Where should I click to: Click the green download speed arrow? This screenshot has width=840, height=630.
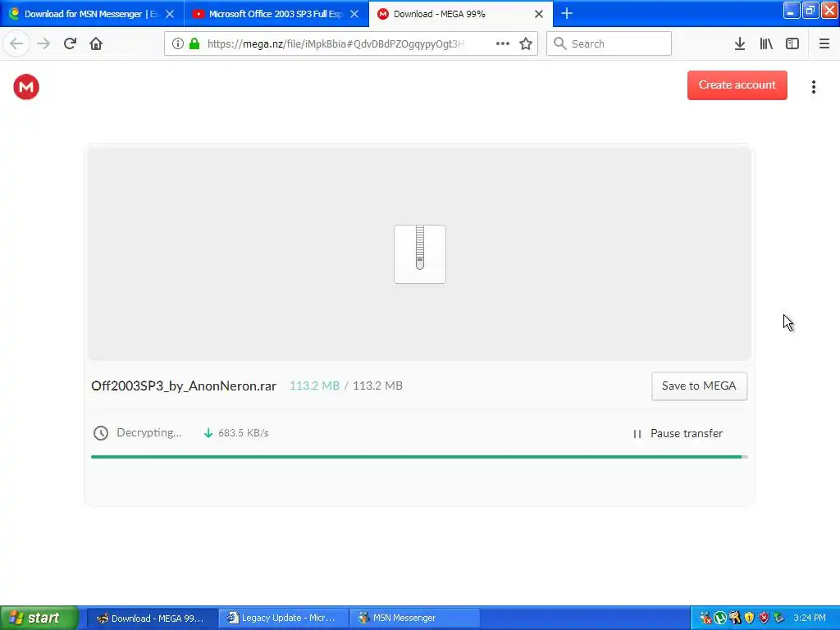208,433
